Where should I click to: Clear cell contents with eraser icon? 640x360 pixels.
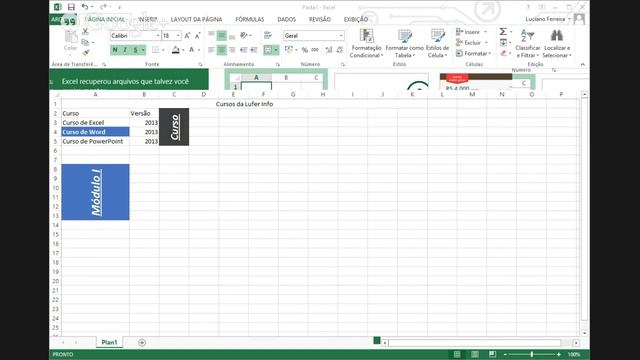pos(503,53)
